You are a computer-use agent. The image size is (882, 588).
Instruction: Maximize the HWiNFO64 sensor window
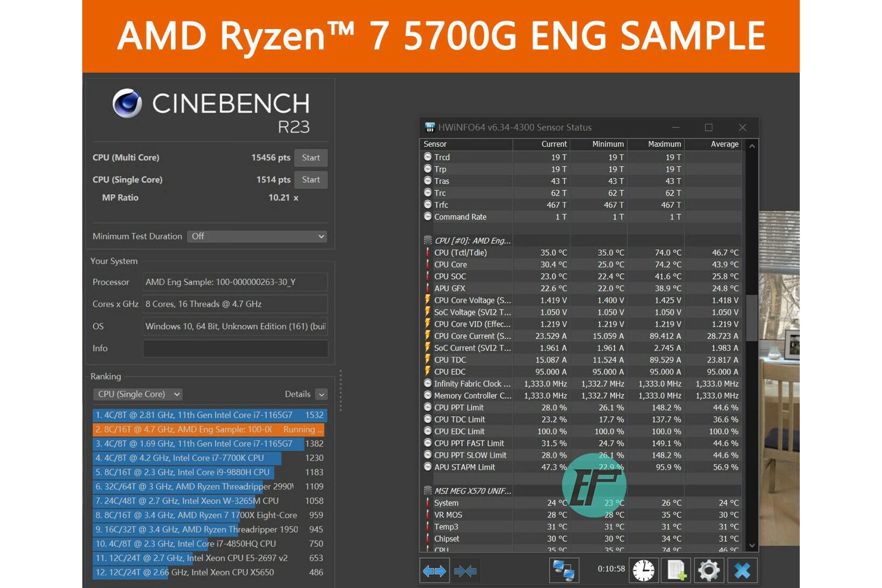point(709,127)
